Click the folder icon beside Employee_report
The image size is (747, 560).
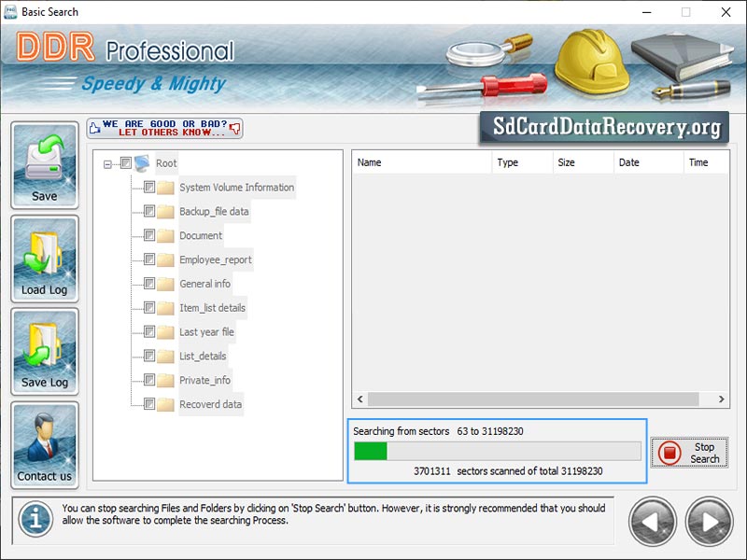(x=163, y=259)
